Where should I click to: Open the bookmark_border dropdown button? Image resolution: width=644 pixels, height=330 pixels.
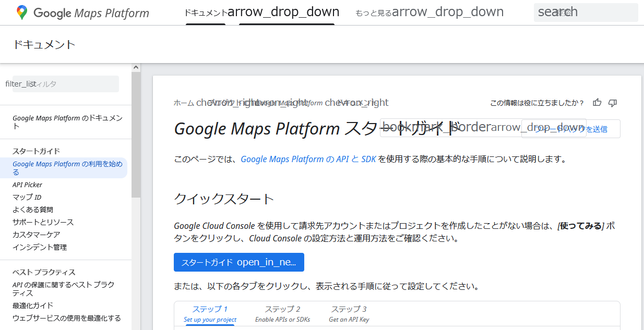click(483, 128)
